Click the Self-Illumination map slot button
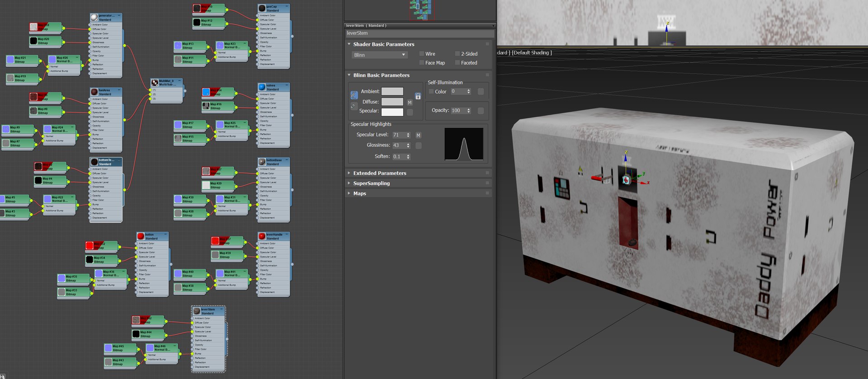Screen dimensions: 868x379 click(481, 92)
